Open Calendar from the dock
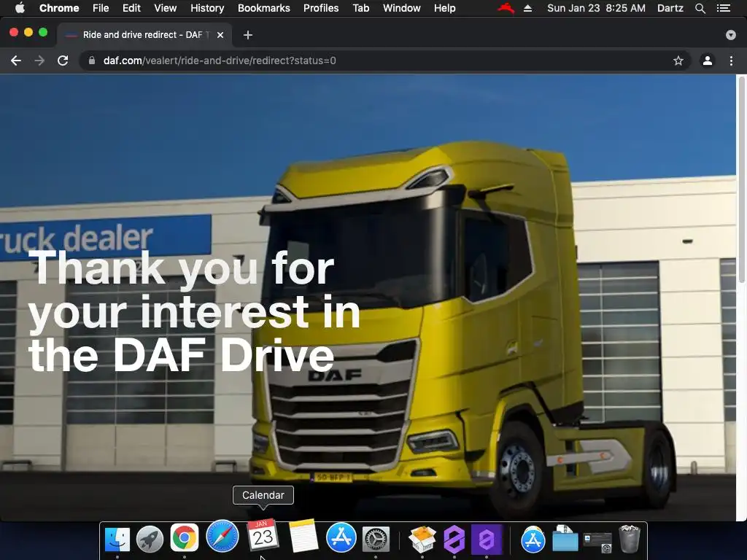 pyautogui.click(x=263, y=536)
